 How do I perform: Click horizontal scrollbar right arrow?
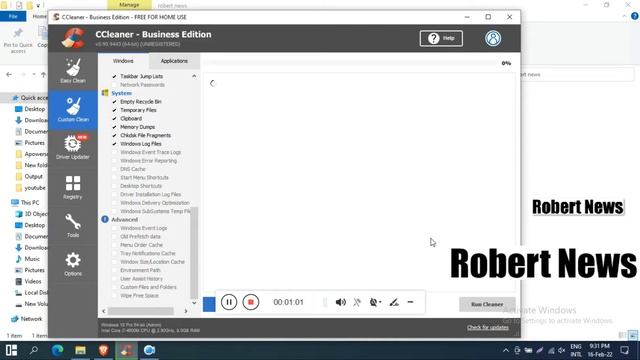pyautogui.click(x=186, y=311)
